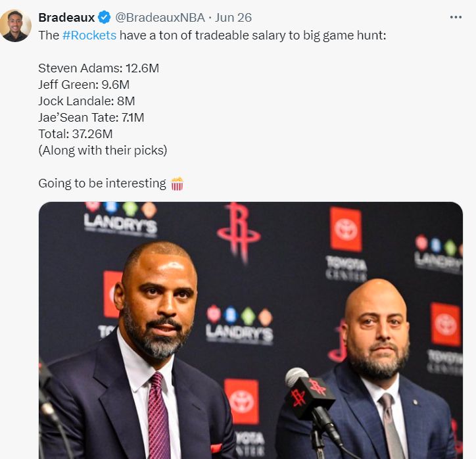
Task: Click the 'Total: 37.26M' text line
Action: coord(76,133)
